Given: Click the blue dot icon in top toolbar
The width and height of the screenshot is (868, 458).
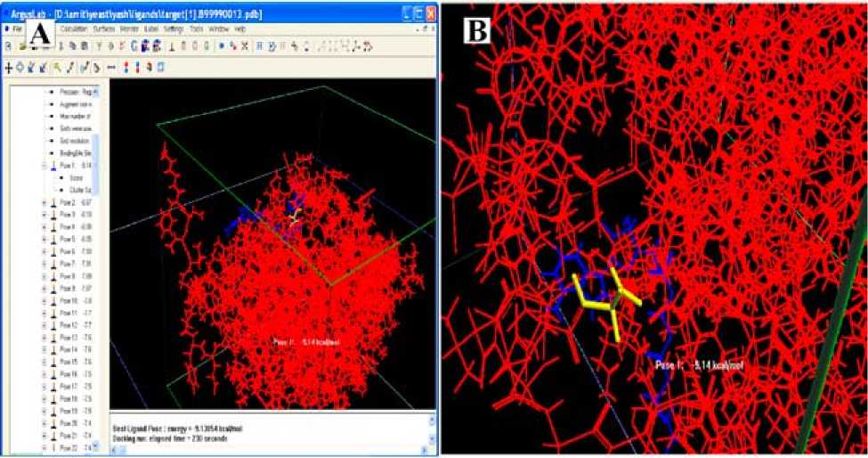Looking at the screenshot, I should (x=221, y=47).
